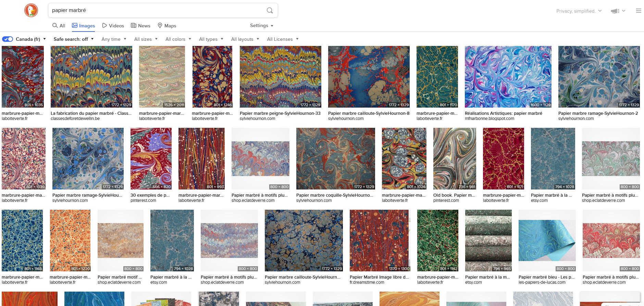Open 'Papier marbre coquille-SylvieHourno...' title
The height and width of the screenshot is (306, 644).
[335, 195]
